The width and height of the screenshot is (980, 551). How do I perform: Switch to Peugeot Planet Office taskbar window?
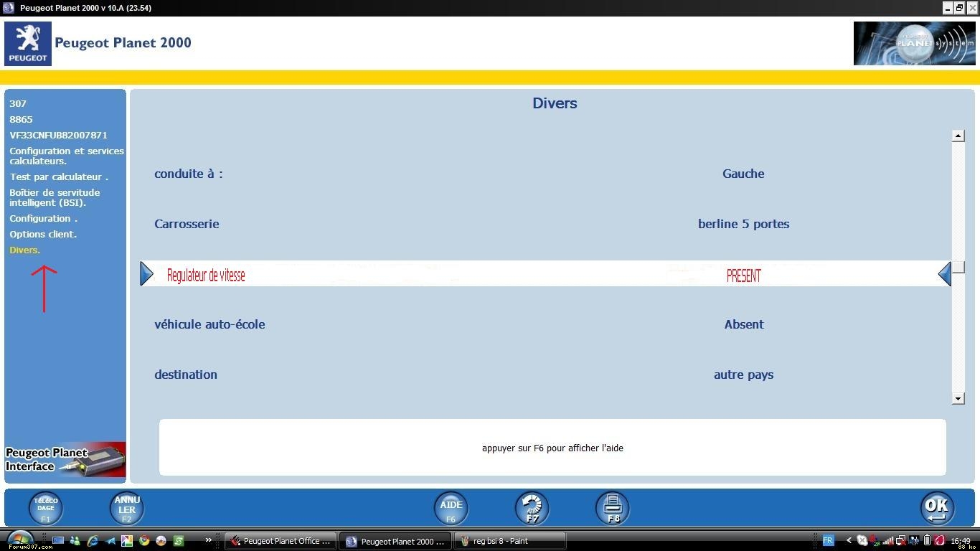281,541
